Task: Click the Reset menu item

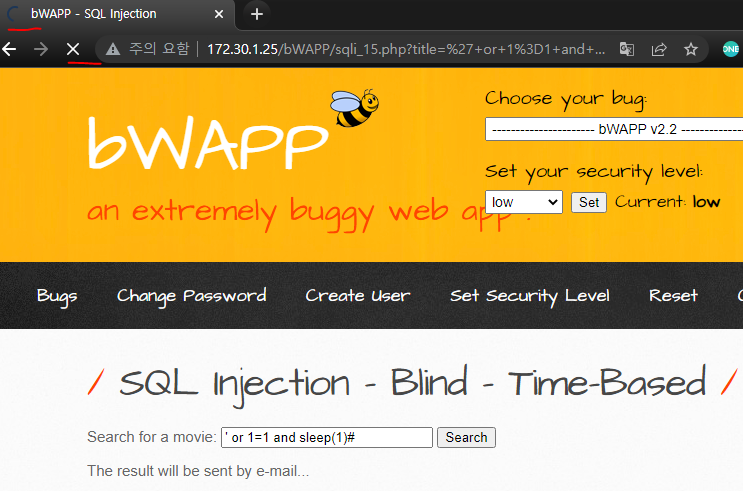Action: tap(673, 296)
